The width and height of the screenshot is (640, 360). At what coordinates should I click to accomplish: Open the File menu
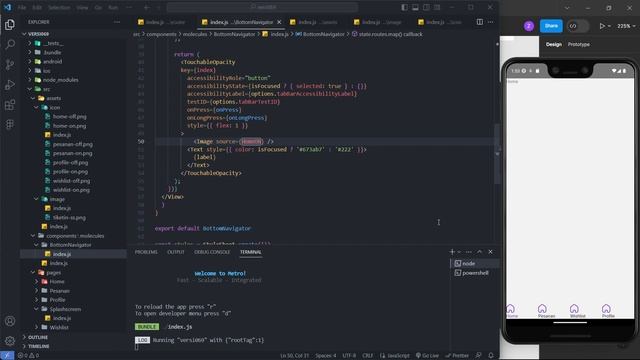pos(22,7)
